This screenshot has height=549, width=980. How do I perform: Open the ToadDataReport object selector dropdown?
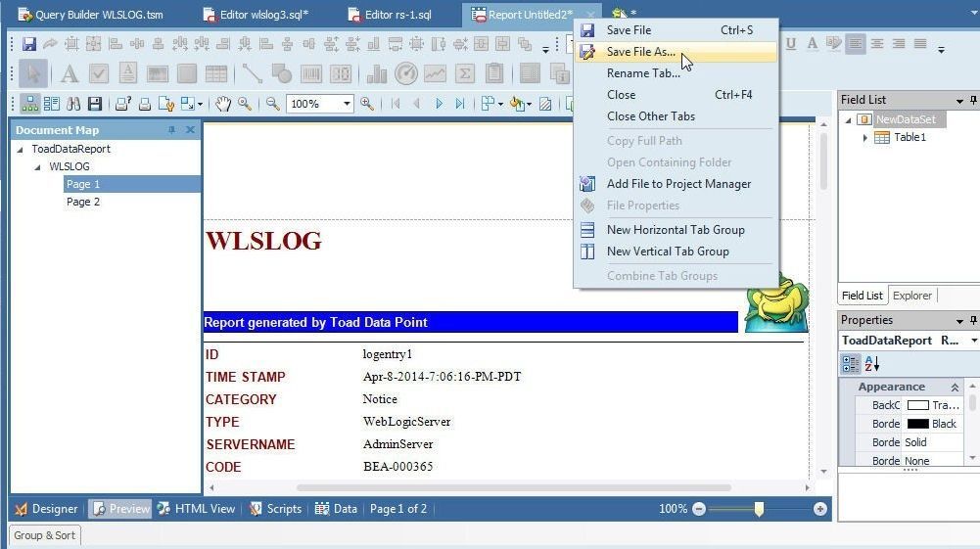973,341
